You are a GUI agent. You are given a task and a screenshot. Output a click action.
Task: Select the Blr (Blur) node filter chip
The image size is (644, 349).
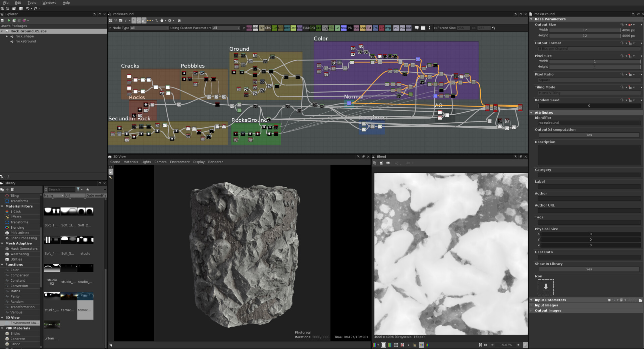pyautogui.click(x=262, y=28)
